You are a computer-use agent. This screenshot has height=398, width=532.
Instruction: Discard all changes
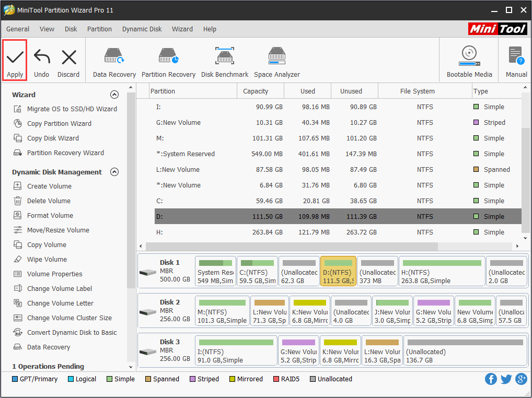point(68,60)
